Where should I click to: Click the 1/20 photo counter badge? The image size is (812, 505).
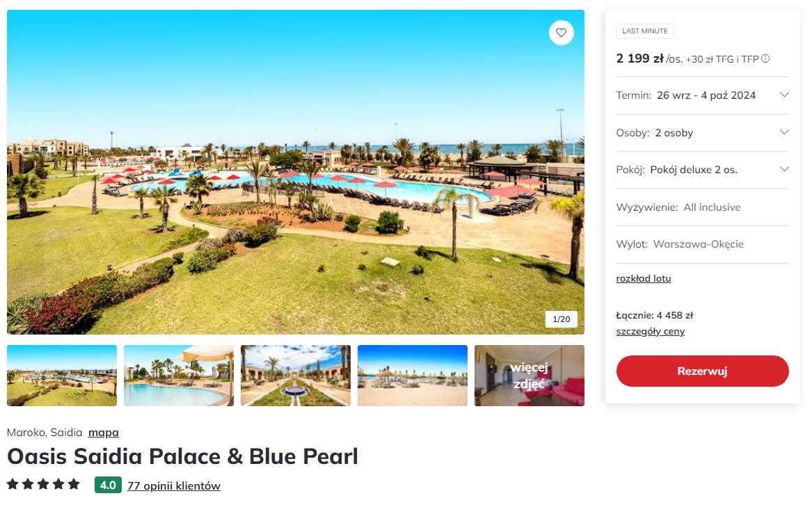(x=562, y=319)
